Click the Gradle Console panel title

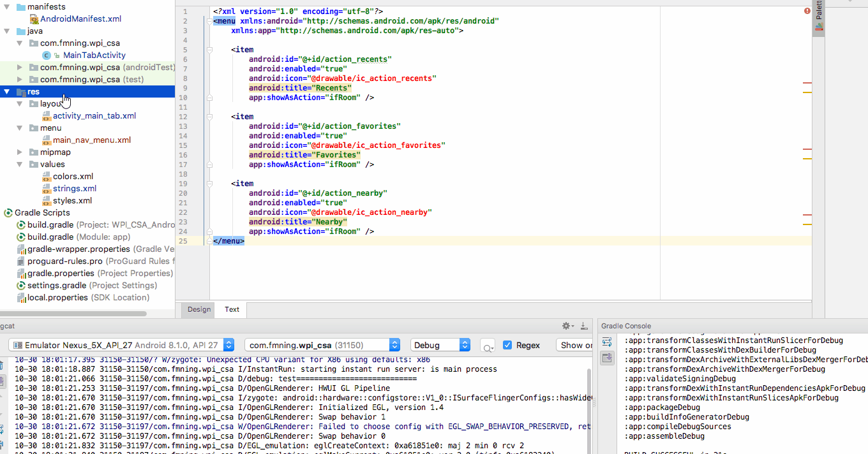[626, 326]
